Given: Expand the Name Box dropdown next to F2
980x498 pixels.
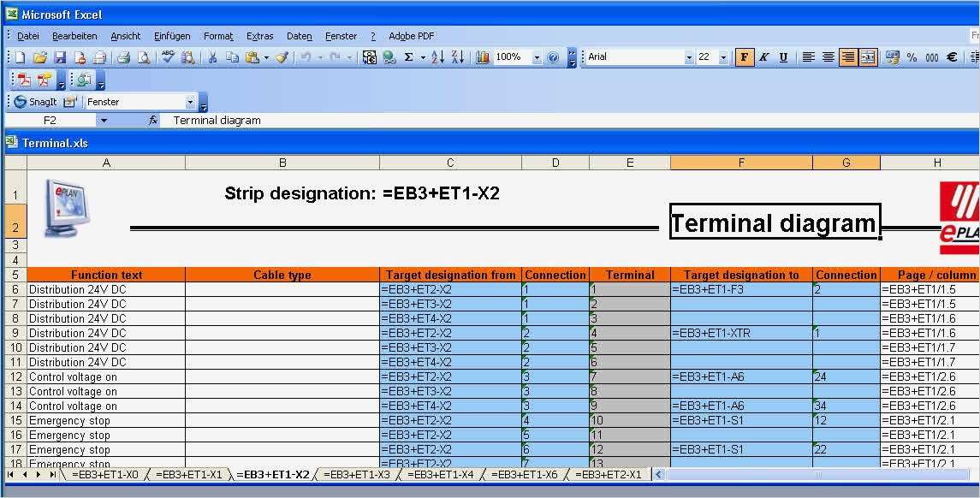Looking at the screenshot, I should coord(104,121).
